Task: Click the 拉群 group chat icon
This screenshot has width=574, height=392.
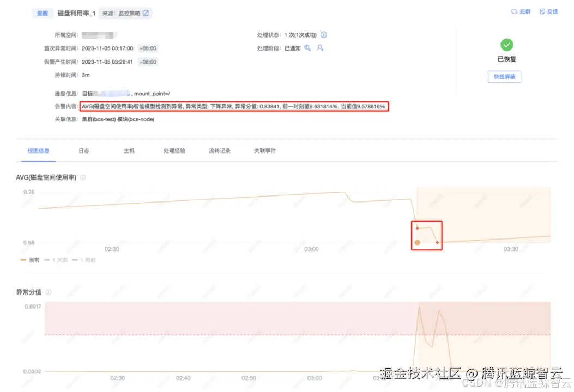Action: click(x=515, y=11)
